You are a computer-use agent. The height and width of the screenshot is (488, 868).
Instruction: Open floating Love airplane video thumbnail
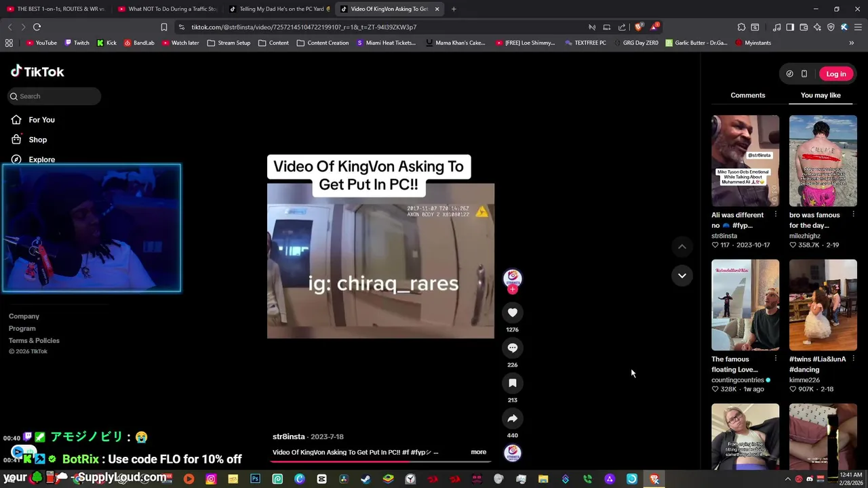point(745,305)
